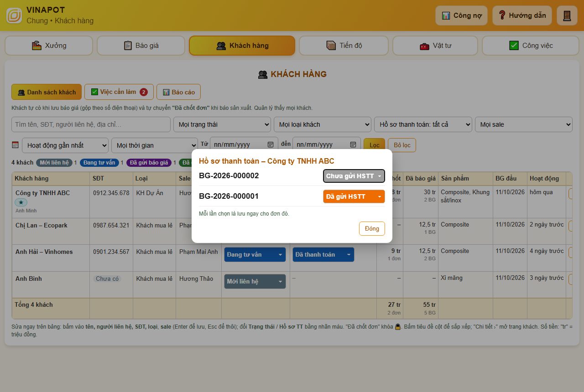This screenshot has width=584, height=392.
Task: Open the date picker in the Từ field
Action: click(x=271, y=144)
